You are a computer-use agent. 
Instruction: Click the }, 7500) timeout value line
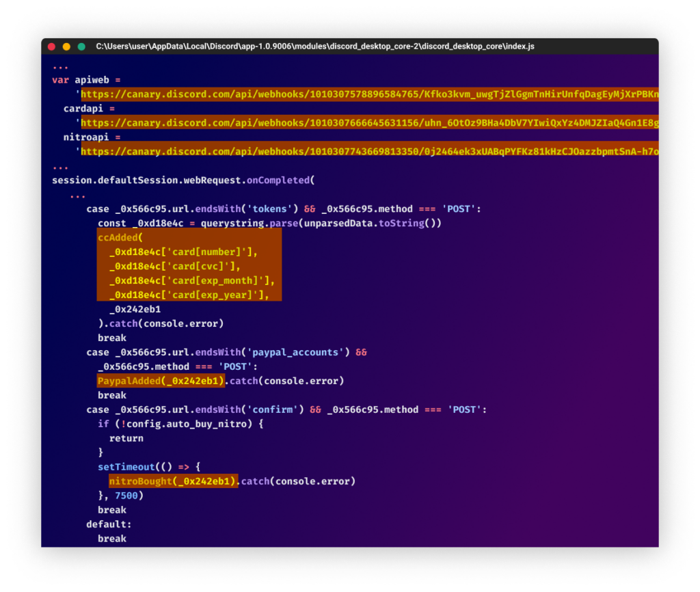[120, 496]
